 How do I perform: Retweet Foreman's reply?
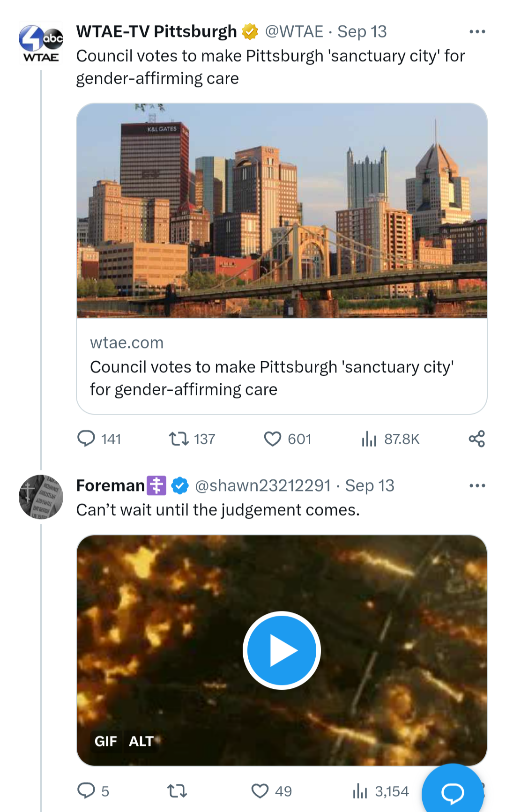(x=178, y=791)
